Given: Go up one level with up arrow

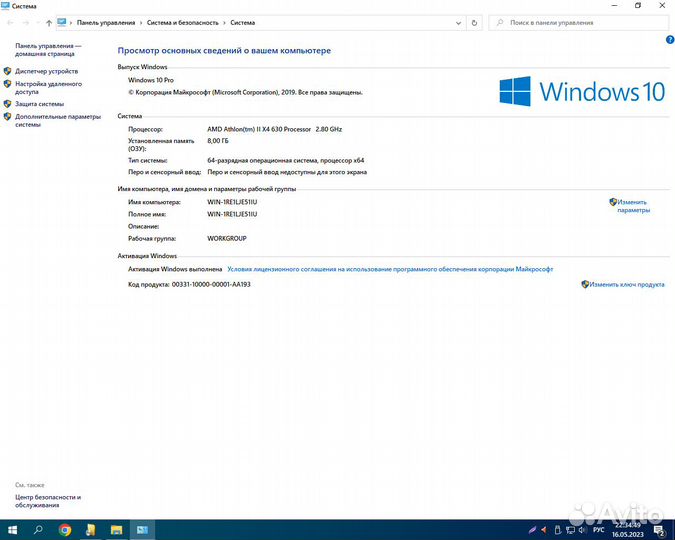Looking at the screenshot, I should click(x=49, y=23).
